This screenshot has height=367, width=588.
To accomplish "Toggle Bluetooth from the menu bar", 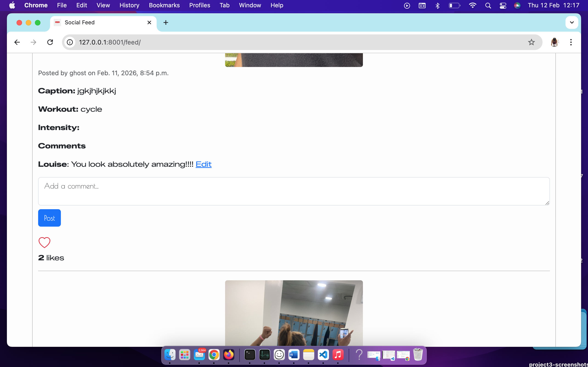I will [x=437, y=5].
